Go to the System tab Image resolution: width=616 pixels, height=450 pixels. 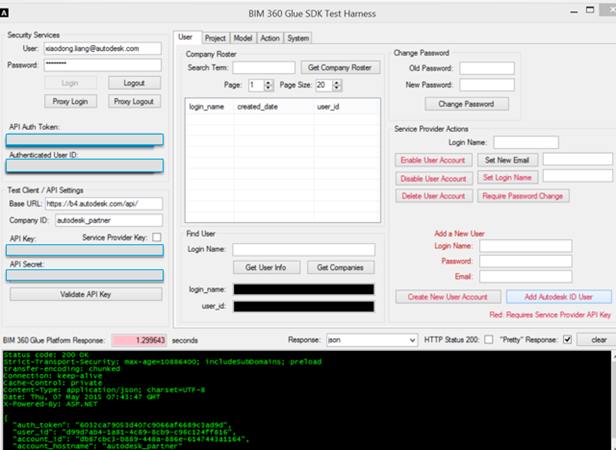[x=298, y=38]
